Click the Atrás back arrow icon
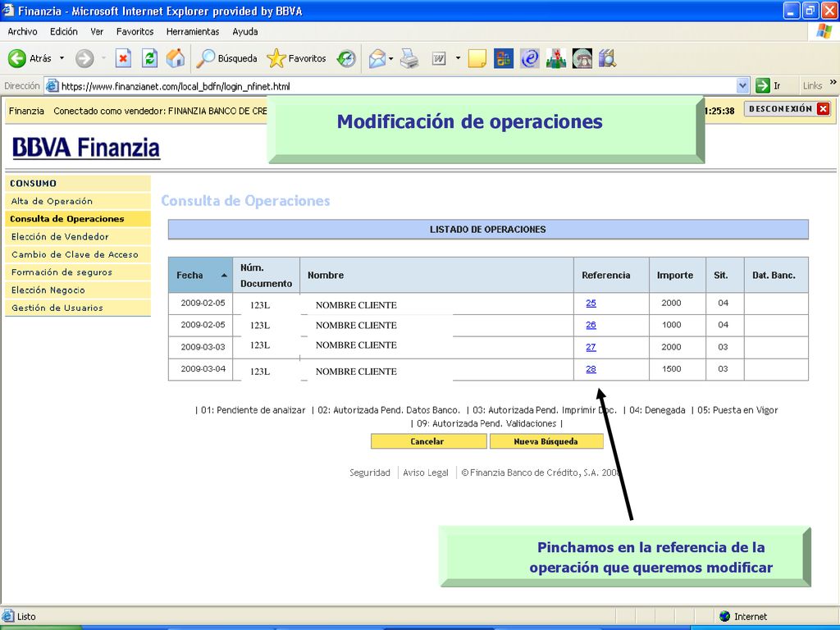This screenshot has width=840, height=630. coord(17,58)
